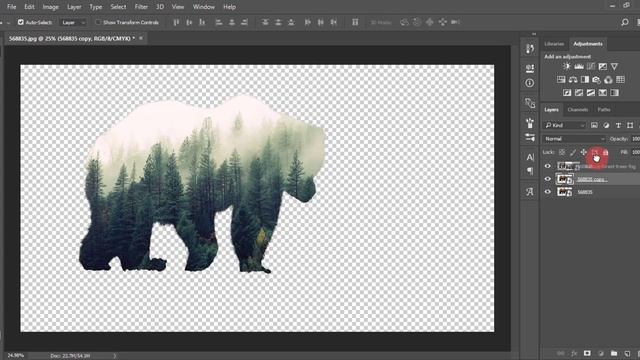Open the Select menu
Screen dimensions: 640x360
click(x=118, y=7)
